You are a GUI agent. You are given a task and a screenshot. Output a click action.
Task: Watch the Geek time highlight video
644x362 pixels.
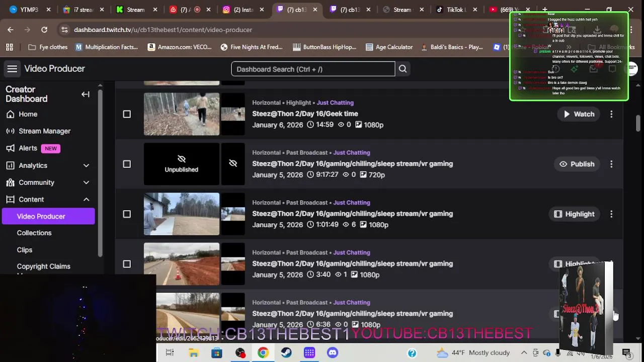pyautogui.click(x=579, y=114)
